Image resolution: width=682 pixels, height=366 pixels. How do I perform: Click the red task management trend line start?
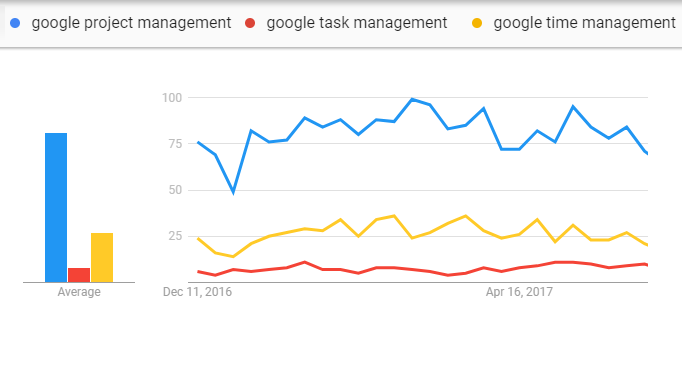coord(198,272)
